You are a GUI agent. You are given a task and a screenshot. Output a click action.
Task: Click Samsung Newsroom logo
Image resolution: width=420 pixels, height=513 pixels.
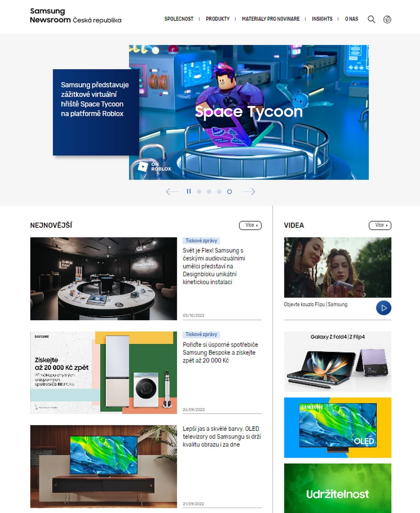pos(76,16)
